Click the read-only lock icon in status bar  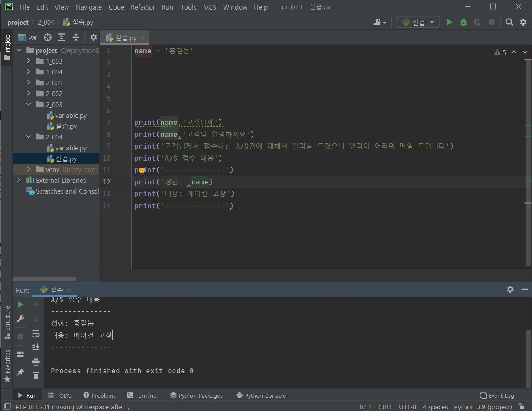522,407
